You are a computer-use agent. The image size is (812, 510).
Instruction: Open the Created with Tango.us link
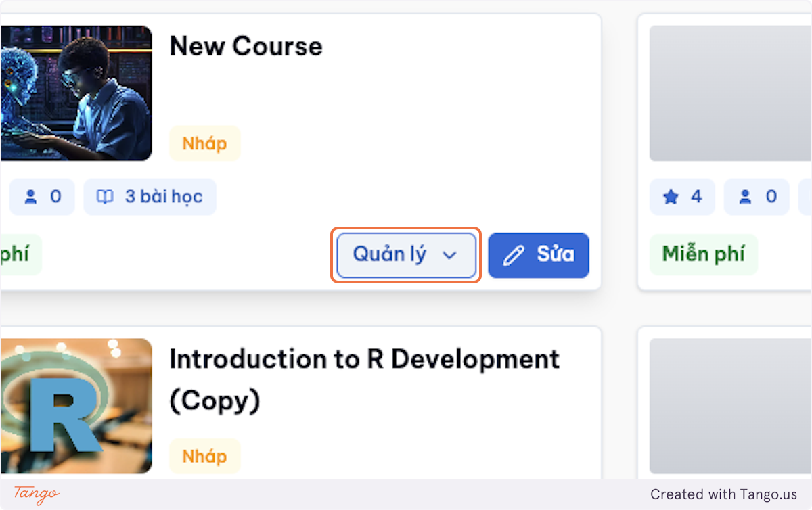[724, 494]
